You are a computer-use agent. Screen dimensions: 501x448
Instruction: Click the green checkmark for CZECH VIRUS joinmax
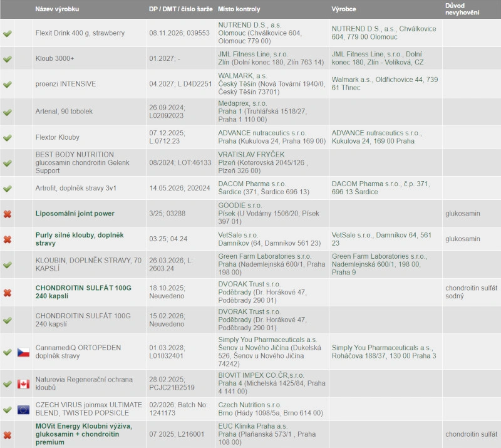[x=8, y=409]
